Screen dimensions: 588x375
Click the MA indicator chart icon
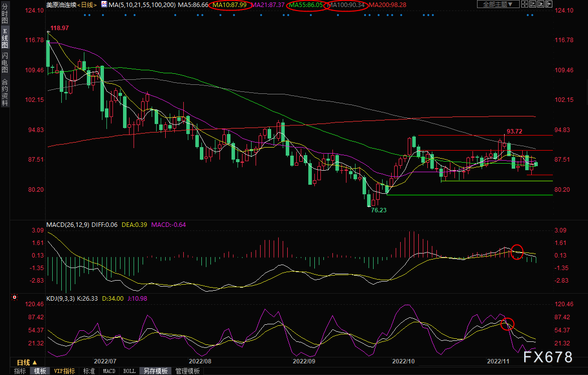104,5
